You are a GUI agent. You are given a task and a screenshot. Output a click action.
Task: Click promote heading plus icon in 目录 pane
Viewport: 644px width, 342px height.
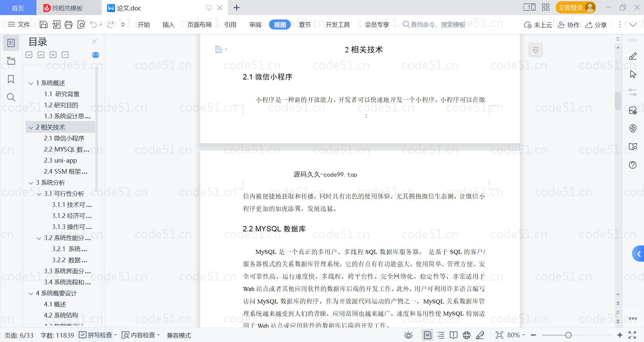[x=53, y=55]
